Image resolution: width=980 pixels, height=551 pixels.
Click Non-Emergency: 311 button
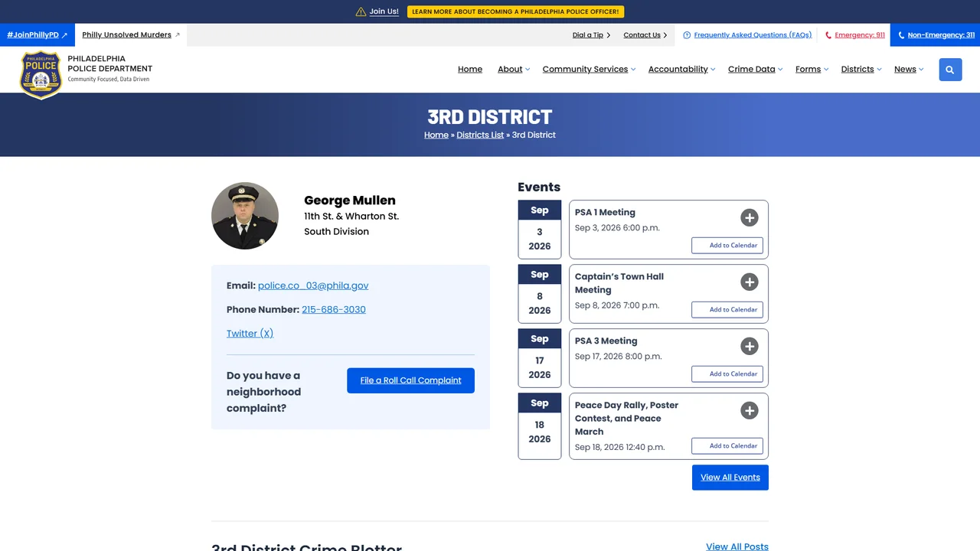click(936, 35)
